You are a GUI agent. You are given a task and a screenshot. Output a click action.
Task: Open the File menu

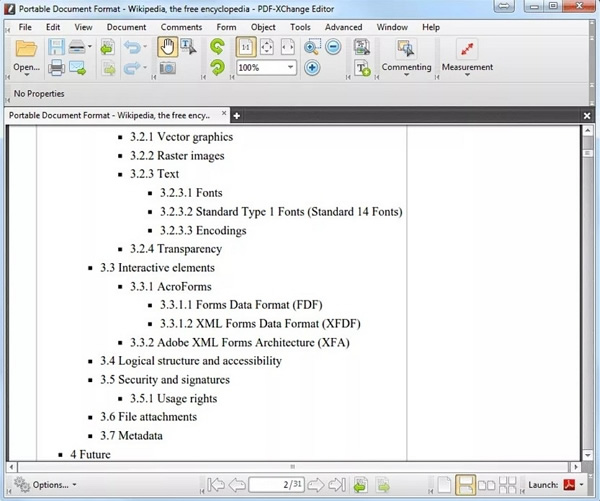(x=25, y=27)
